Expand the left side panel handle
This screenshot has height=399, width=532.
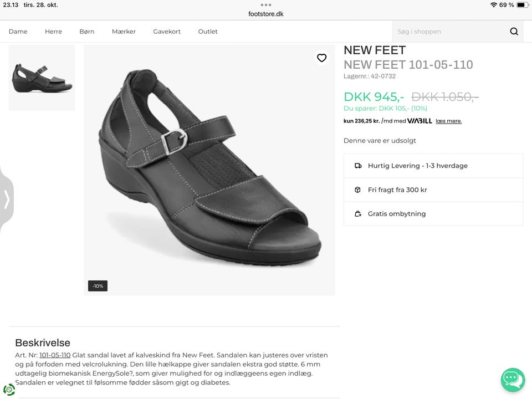pyautogui.click(x=7, y=199)
